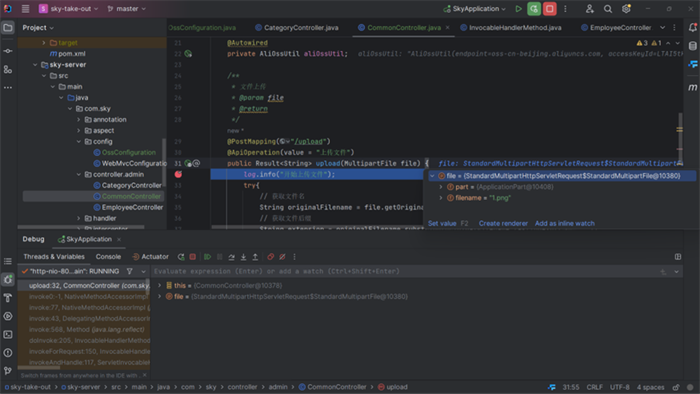Viewport: 700px width, 394px height.
Task: Open Code With Me user icon
Action: pos(590,9)
